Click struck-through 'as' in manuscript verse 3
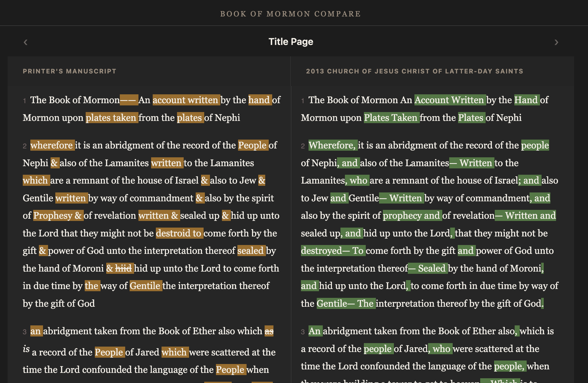 coord(269,331)
